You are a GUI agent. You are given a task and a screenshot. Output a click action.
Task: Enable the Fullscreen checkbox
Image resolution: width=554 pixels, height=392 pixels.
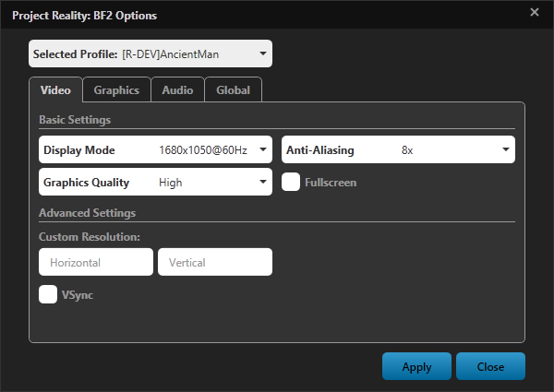(291, 182)
